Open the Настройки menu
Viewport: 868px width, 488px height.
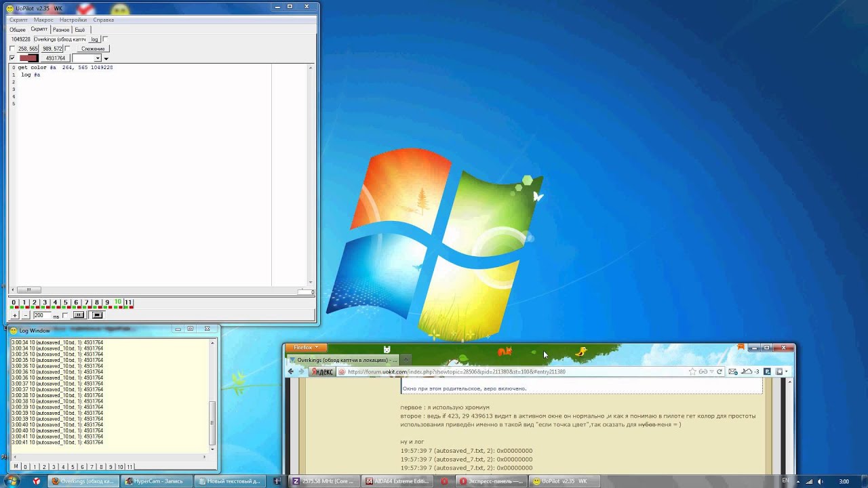73,20
